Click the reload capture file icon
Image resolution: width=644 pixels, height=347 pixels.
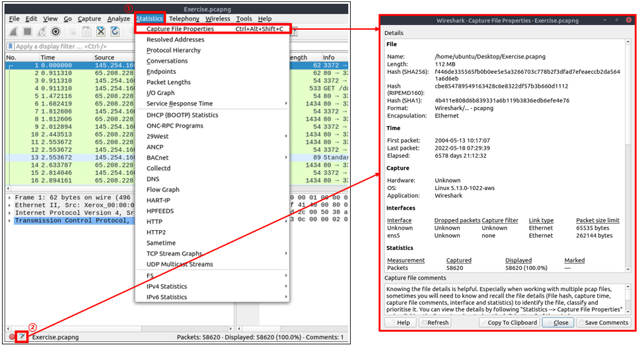tap(115, 32)
